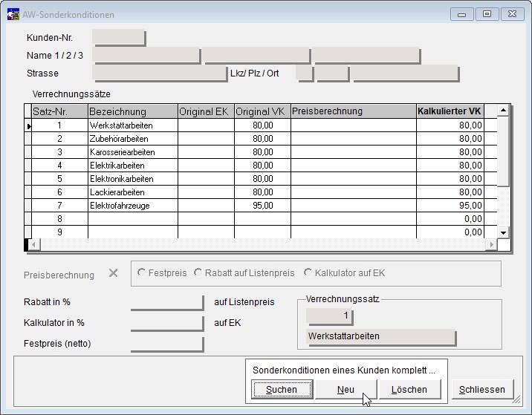Click Satz-Nr. cell 9
Screen dimensions: 532x415
(x=59, y=232)
